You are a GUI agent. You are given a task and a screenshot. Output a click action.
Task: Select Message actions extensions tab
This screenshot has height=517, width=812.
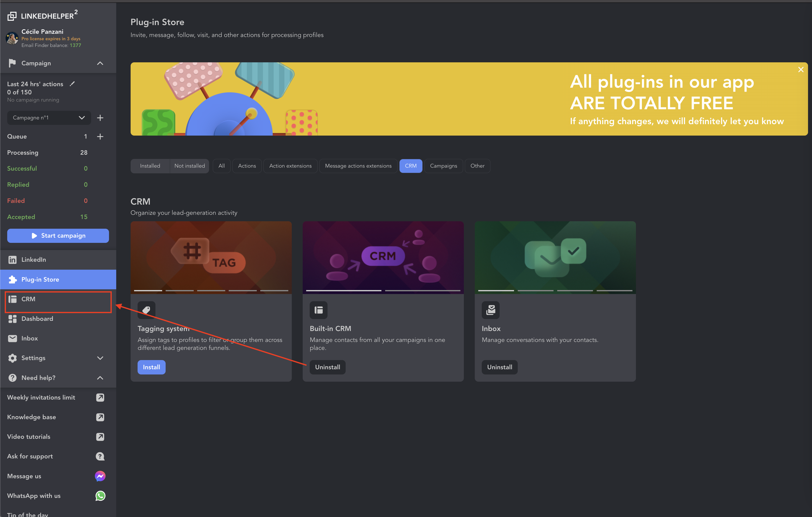(358, 166)
